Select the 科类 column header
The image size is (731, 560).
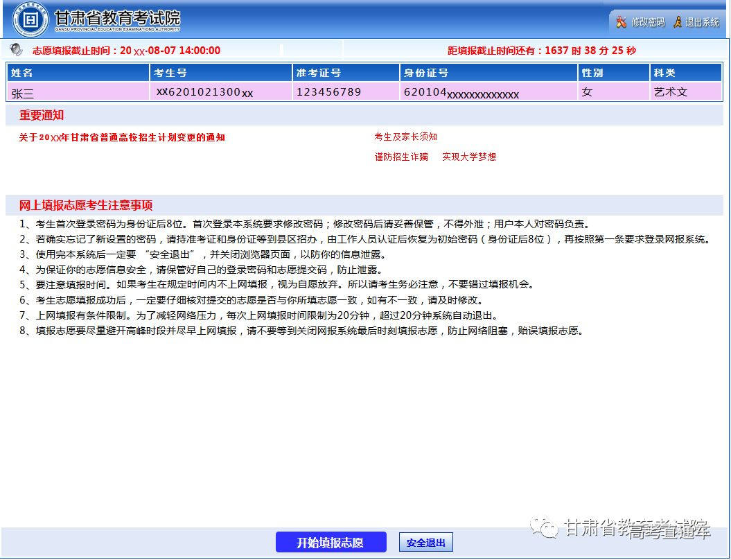point(664,73)
